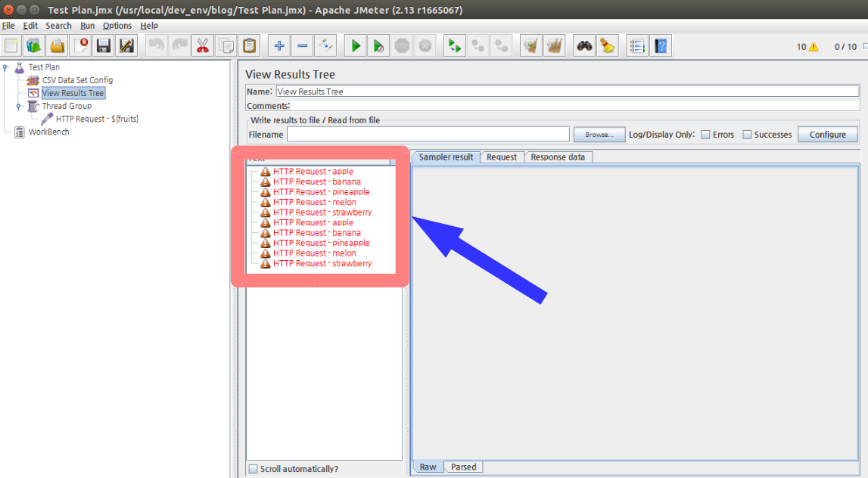Enable the Successes only checkbox
868x478 pixels.
(x=747, y=135)
